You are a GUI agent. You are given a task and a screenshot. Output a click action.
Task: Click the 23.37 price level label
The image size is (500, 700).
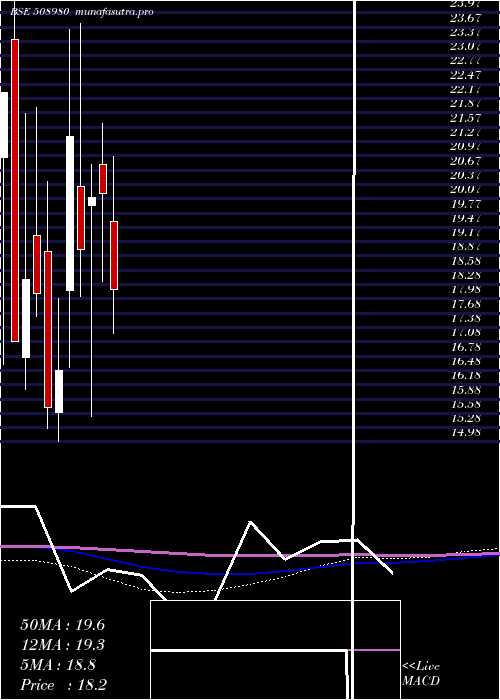(466, 33)
